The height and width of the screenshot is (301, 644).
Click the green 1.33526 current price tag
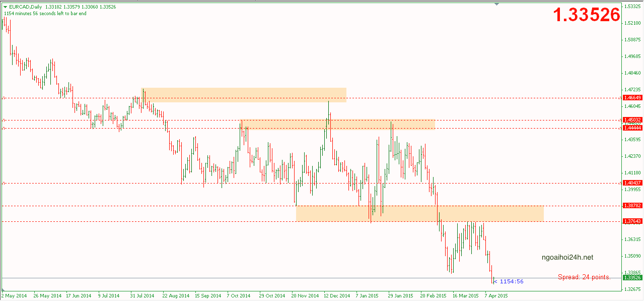632,278
